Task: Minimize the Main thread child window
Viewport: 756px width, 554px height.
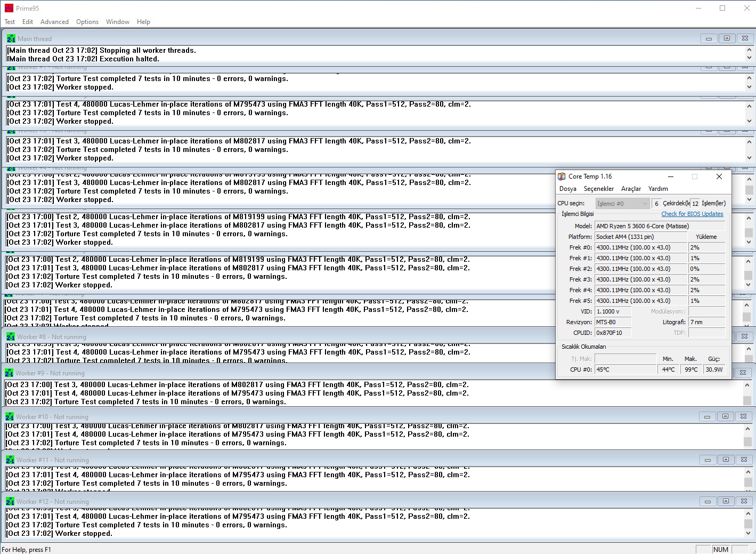Action: [x=709, y=38]
